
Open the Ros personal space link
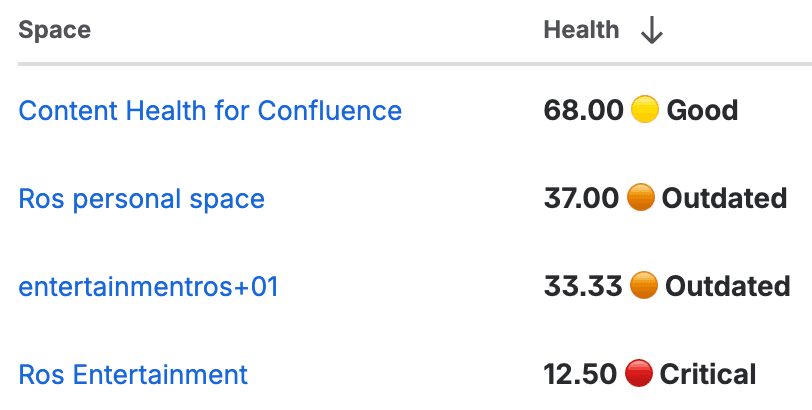click(141, 198)
